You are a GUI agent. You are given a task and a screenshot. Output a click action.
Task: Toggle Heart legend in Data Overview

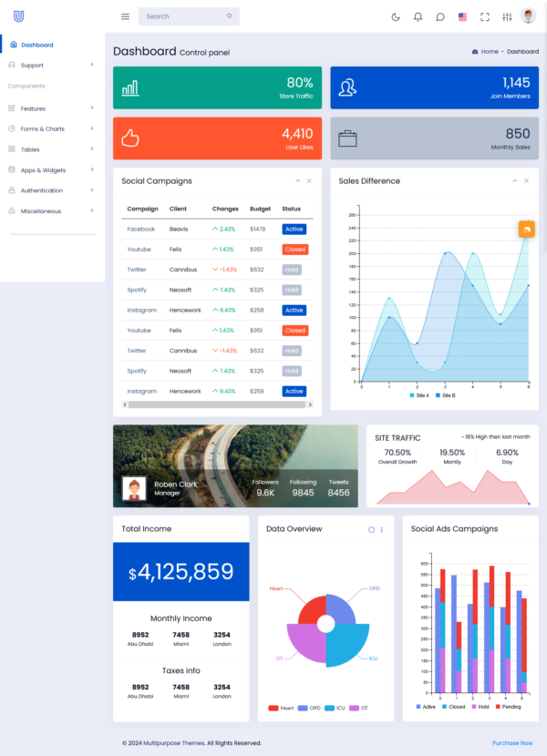pyautogui.click(x=281, y=708)
